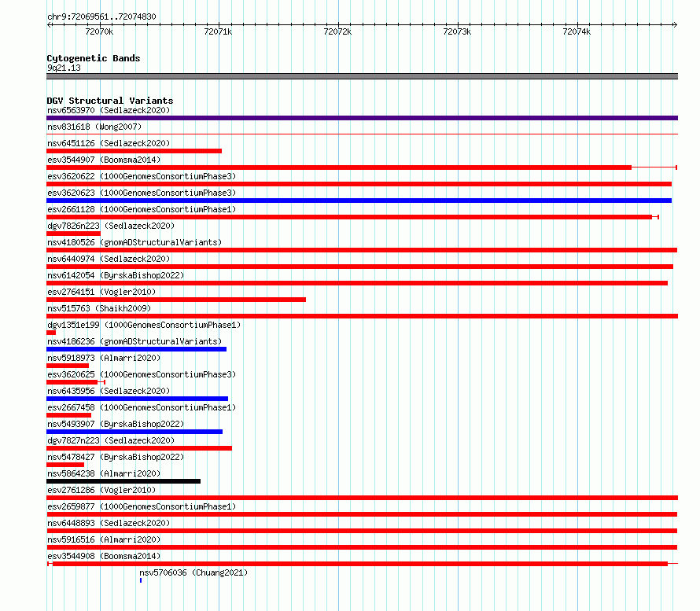
Task: Open nsv6451126 (Sedlazeck2020) label
Action: [109, 143]
